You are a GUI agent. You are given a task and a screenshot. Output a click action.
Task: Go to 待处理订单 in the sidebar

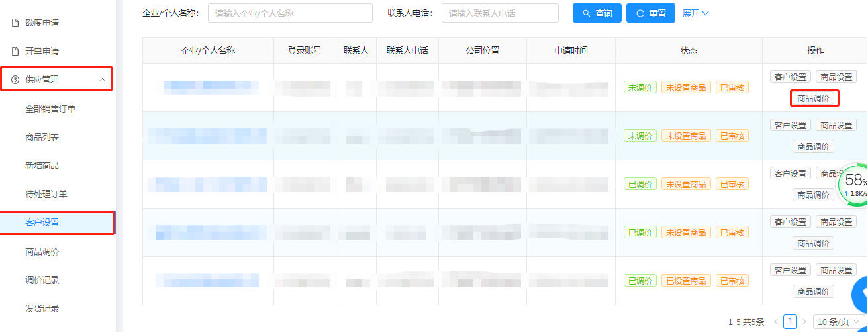pos(46,194)
